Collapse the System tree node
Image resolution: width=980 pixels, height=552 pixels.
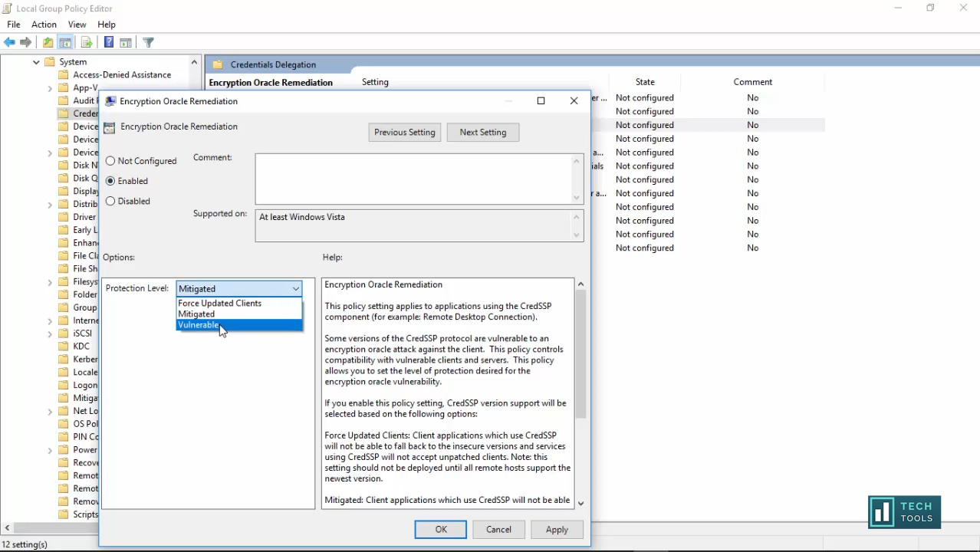36,62
